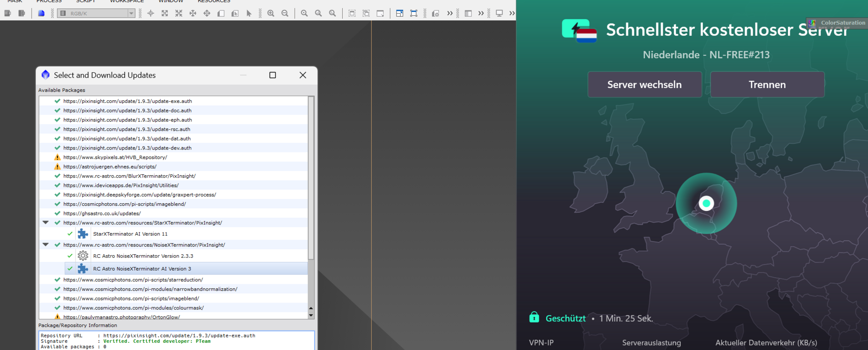
Task: Click the Serverauslastung label in VPN
Action: 651,343
